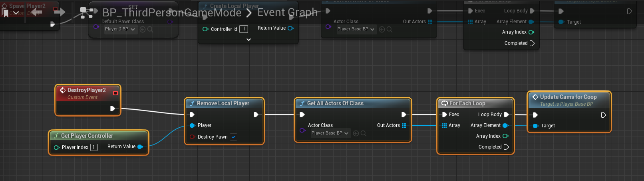
Task: Select the Array Element pin on the selected For Each Loop
Action: pos(505,125)
